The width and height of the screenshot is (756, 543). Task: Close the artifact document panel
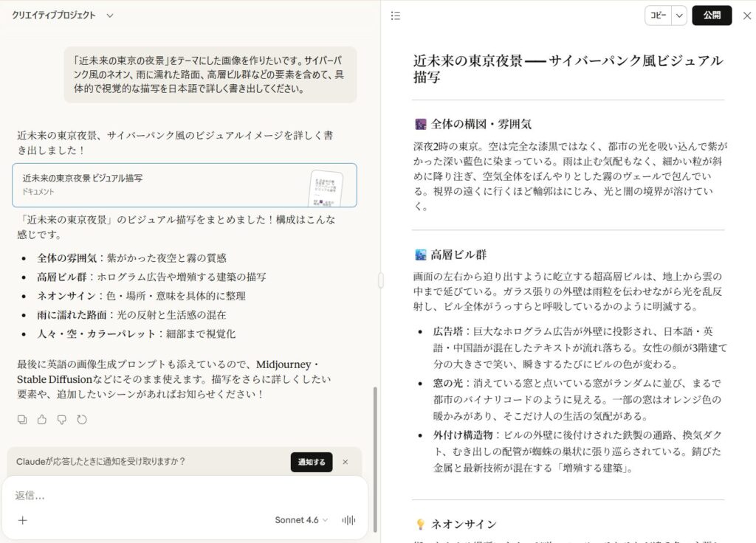click(x=746, y=15)
